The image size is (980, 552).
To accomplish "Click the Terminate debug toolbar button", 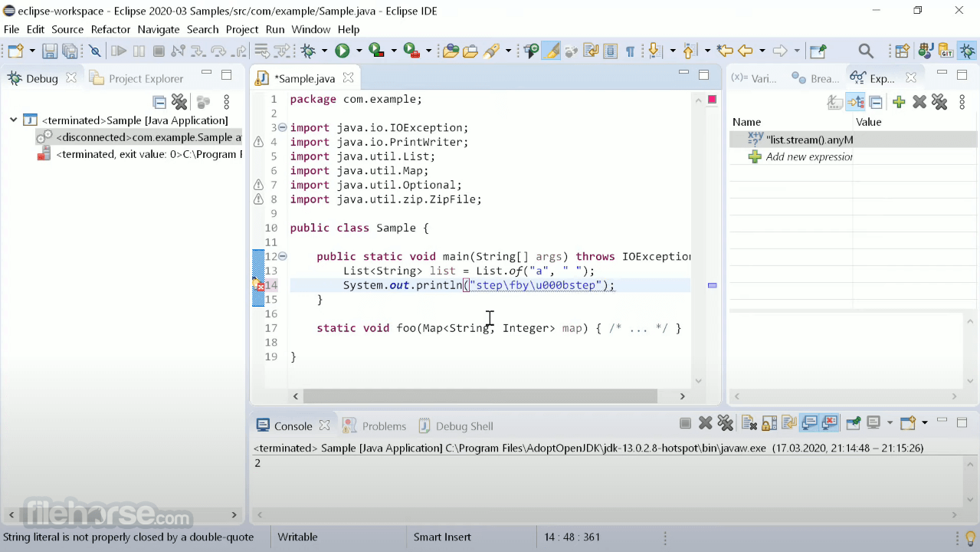I will [159, 51].
